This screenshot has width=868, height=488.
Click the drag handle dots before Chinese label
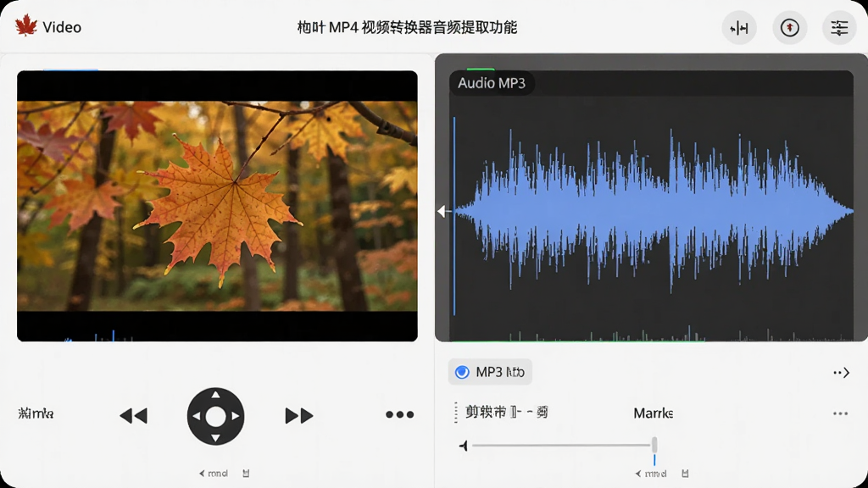455,413
